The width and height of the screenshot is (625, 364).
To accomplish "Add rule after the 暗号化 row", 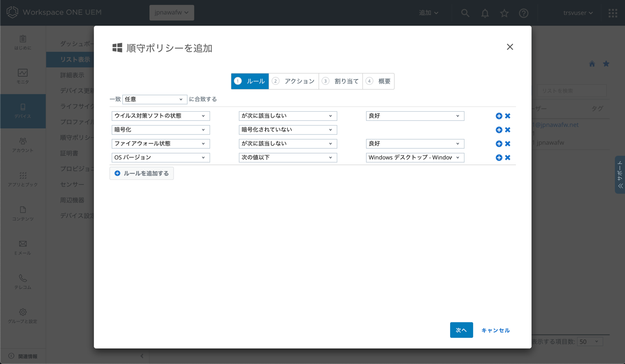I will pos(499,130).
